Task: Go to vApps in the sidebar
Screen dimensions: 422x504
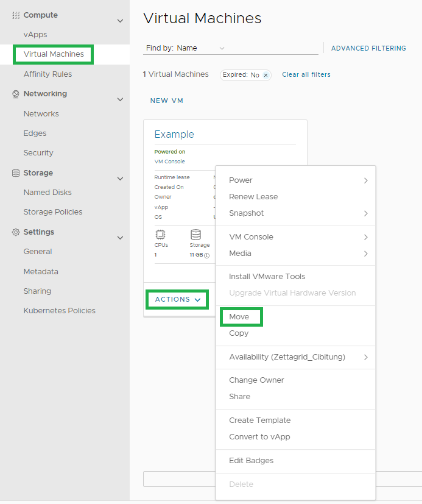Action: pyautogui.click(x=35, y=35)
